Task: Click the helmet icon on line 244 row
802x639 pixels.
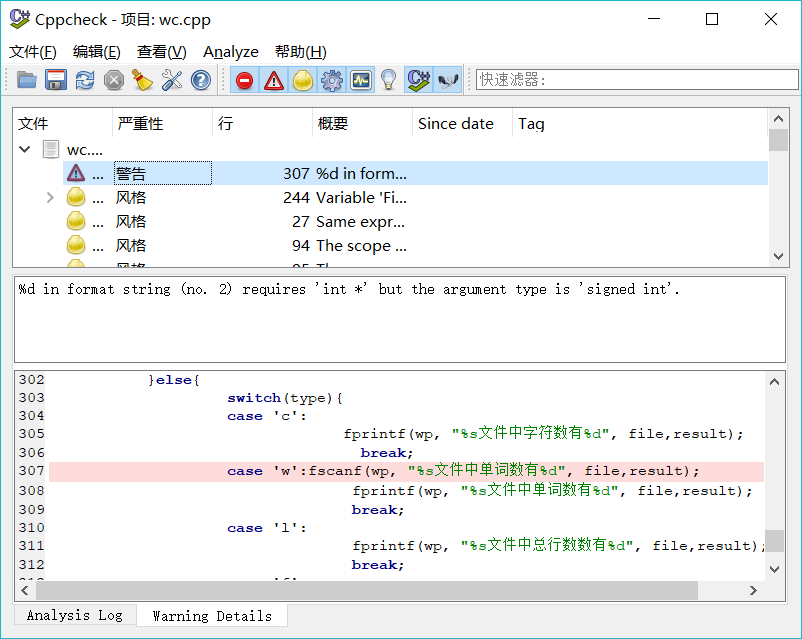Action: pos(76,197)
